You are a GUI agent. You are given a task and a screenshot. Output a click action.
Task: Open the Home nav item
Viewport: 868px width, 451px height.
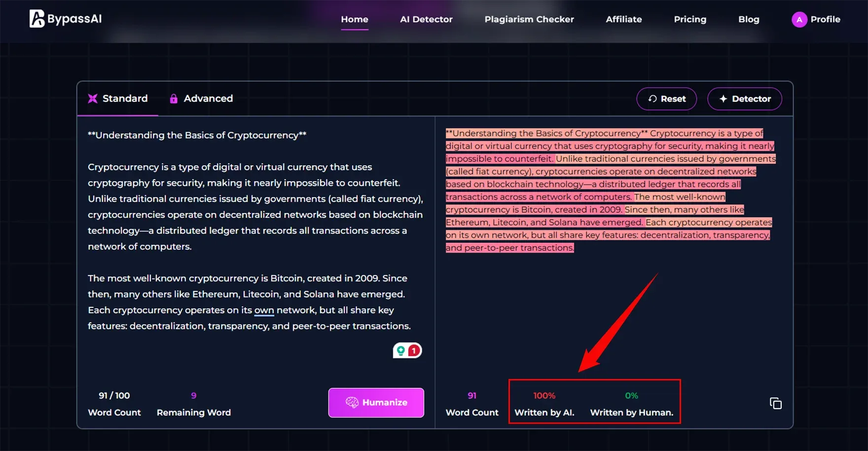(x=355, y=19)
